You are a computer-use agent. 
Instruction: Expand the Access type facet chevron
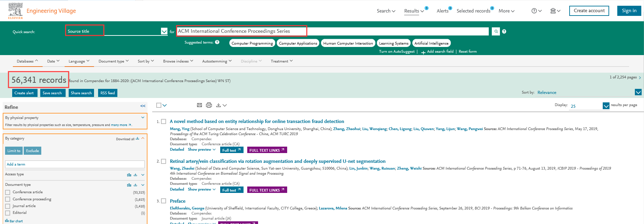143,175
